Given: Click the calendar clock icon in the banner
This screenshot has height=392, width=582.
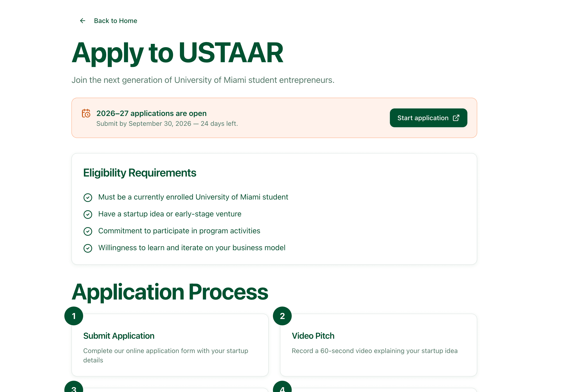Looking at the screenshot, I should coord(86,113).
